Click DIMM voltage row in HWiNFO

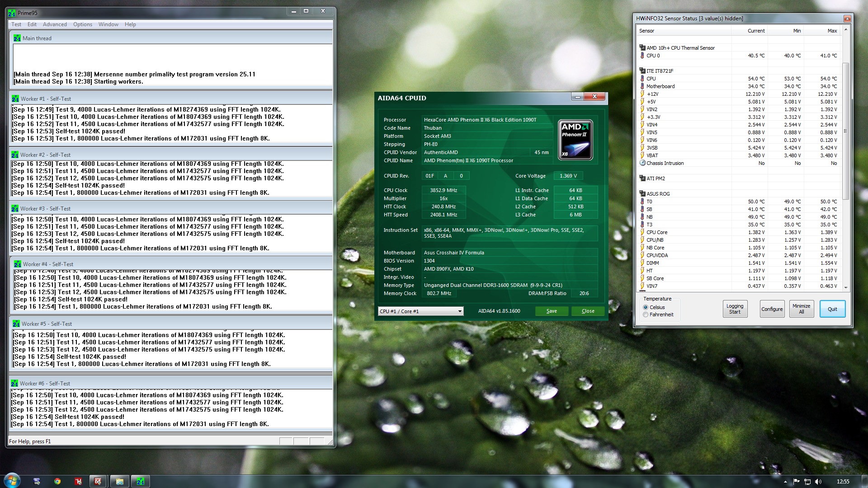[739, 263]
